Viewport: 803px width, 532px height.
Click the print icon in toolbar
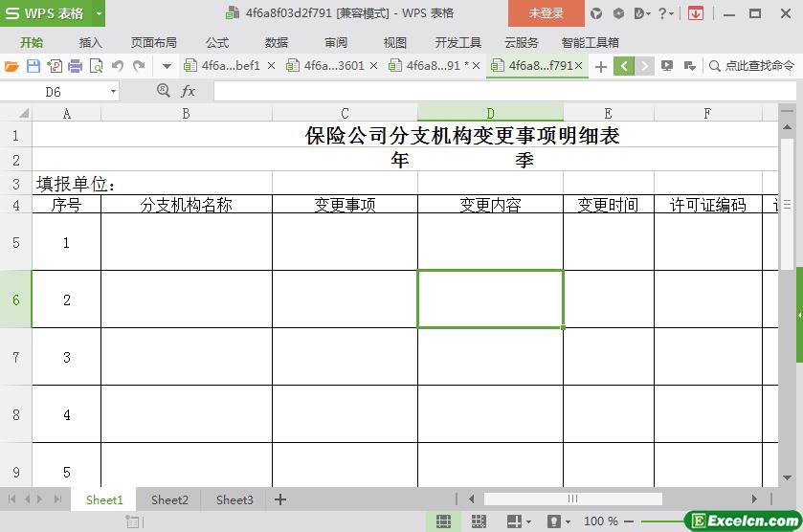coord(75,66)
